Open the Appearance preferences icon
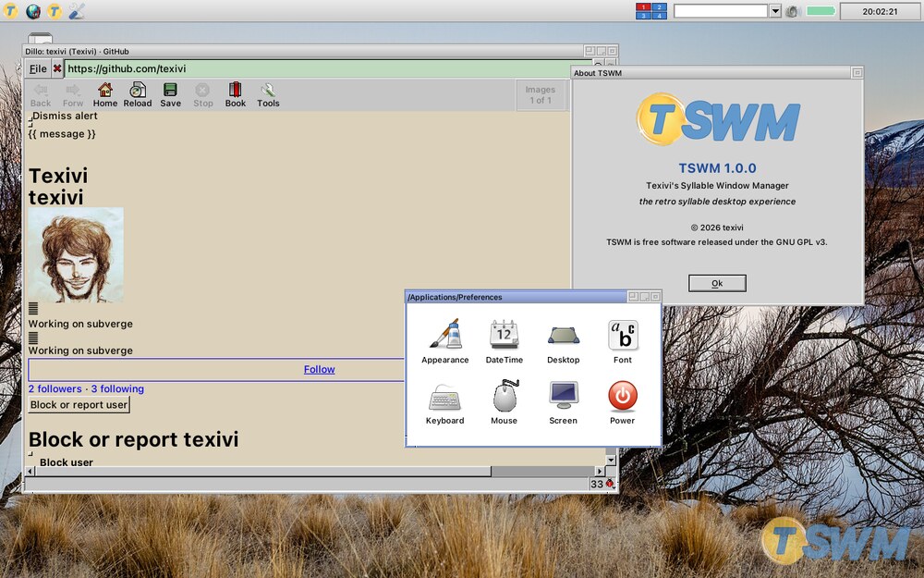 (445, 341)
